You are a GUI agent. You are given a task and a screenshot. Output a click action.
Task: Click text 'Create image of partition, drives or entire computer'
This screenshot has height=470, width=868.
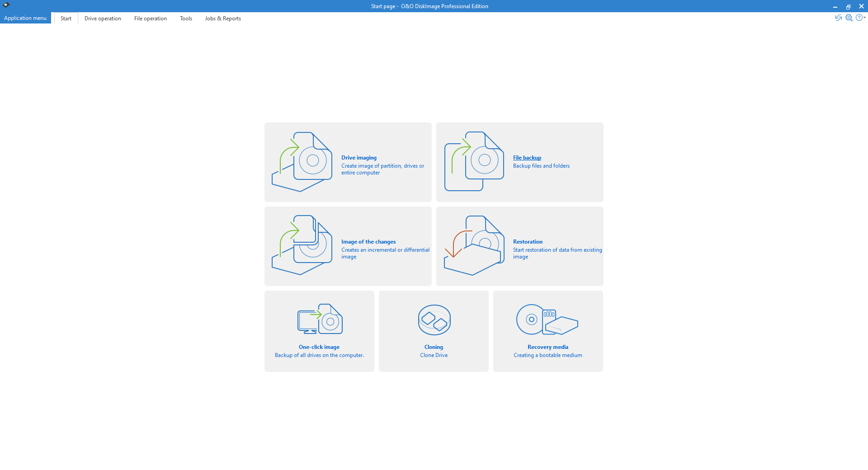coord(383,169)
